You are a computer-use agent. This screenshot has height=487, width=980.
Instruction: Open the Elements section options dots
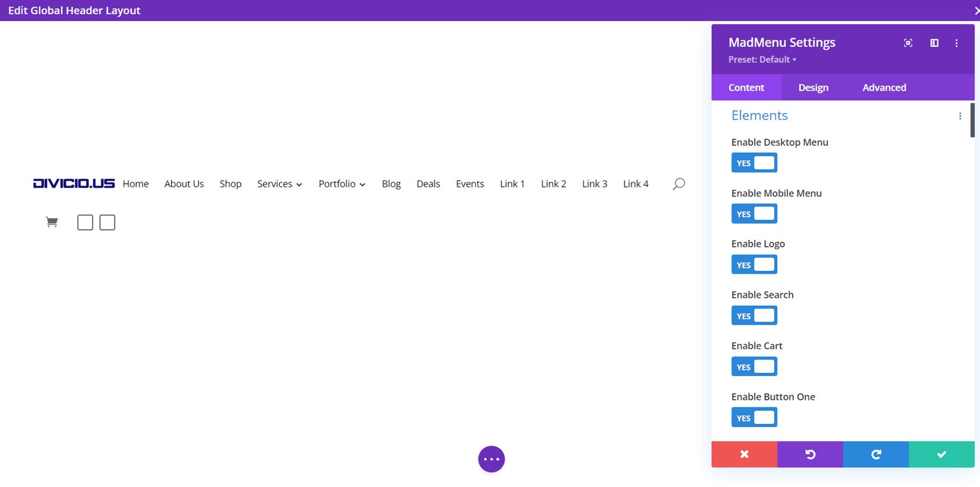(960, 116)
